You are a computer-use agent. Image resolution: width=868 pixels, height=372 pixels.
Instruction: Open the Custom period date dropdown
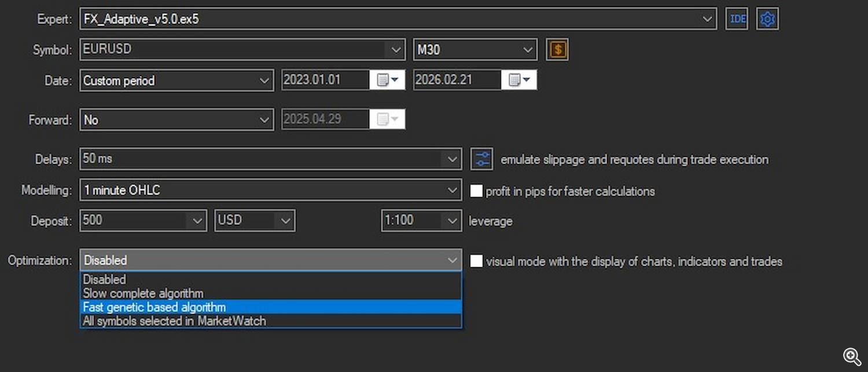click(x=176, y=80)
